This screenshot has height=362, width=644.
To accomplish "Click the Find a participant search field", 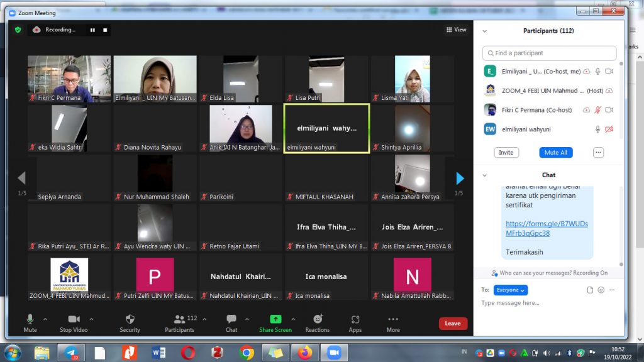I will pyautogui.click(x=548, y=53).
